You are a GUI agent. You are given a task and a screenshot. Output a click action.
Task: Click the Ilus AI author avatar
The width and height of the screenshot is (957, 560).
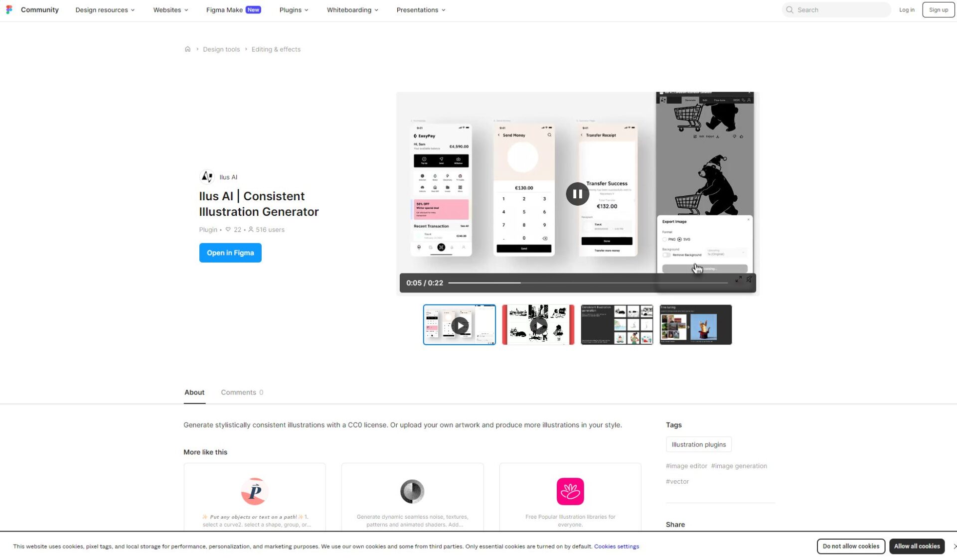click(x=207, y=177)
